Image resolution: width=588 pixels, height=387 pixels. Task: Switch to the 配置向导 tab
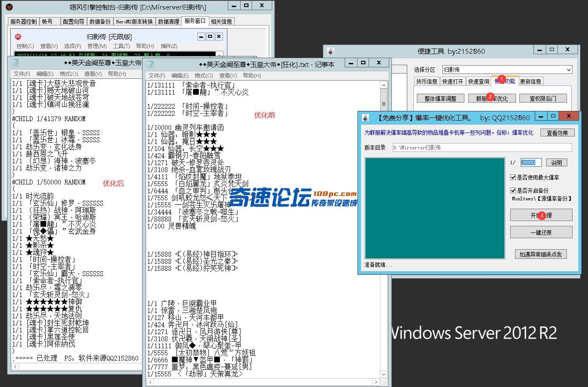point(74,22)
